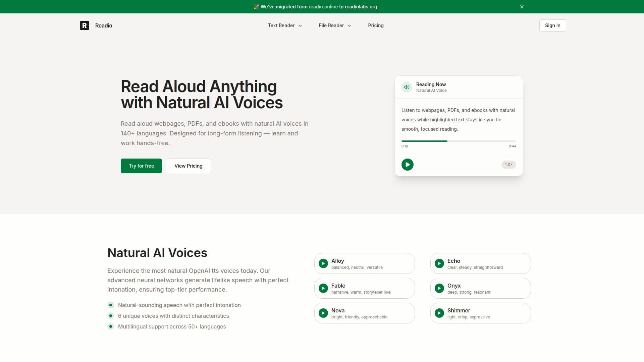
Task: Click the Readio R logo icon
Action: 85,25
